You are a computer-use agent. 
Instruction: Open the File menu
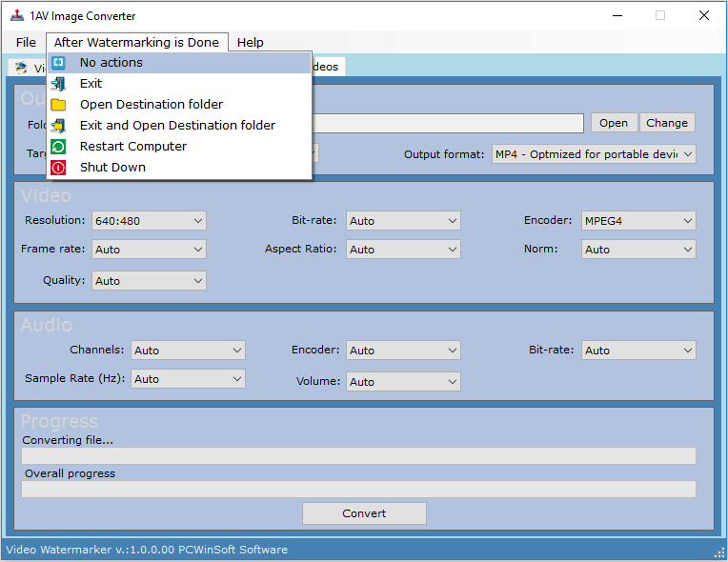[x=26, y=43]
